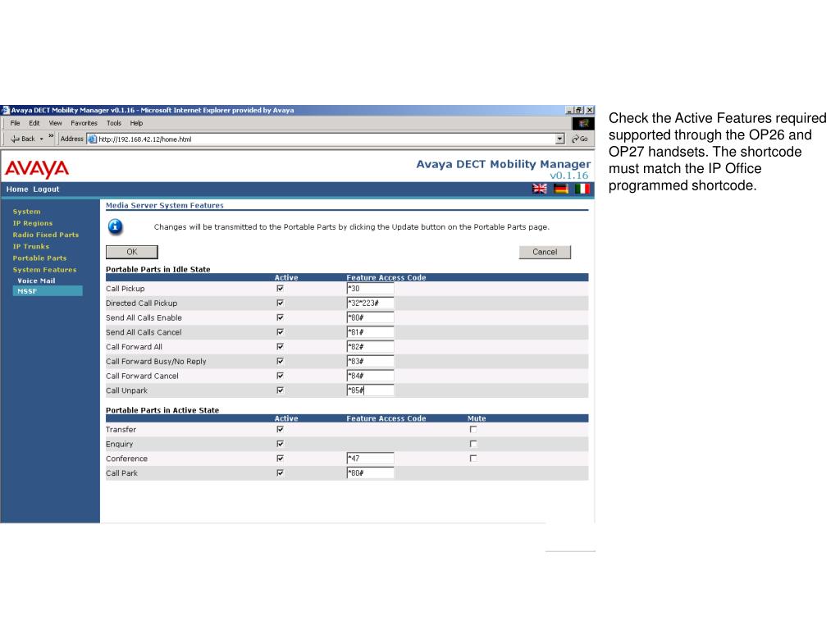Open System Features in the sidebar
Viewport: 840px width, 630px height.
[x=44, y=270]
